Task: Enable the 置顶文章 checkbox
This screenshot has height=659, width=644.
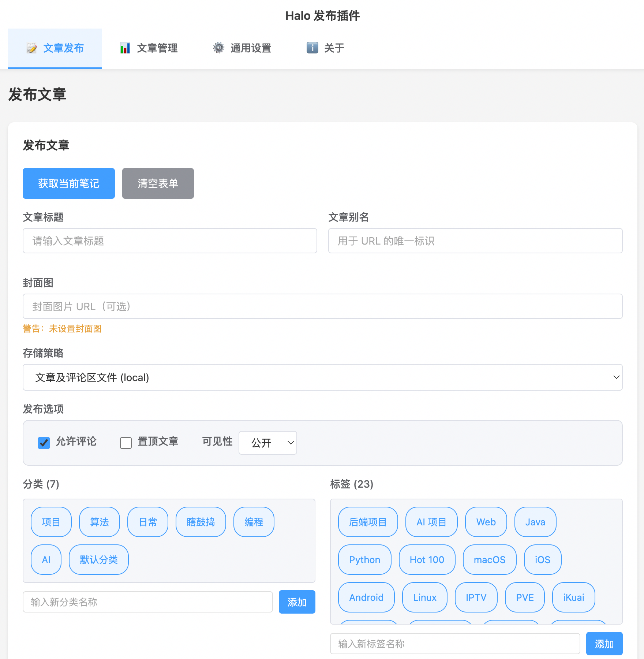Action: point(126,443)
